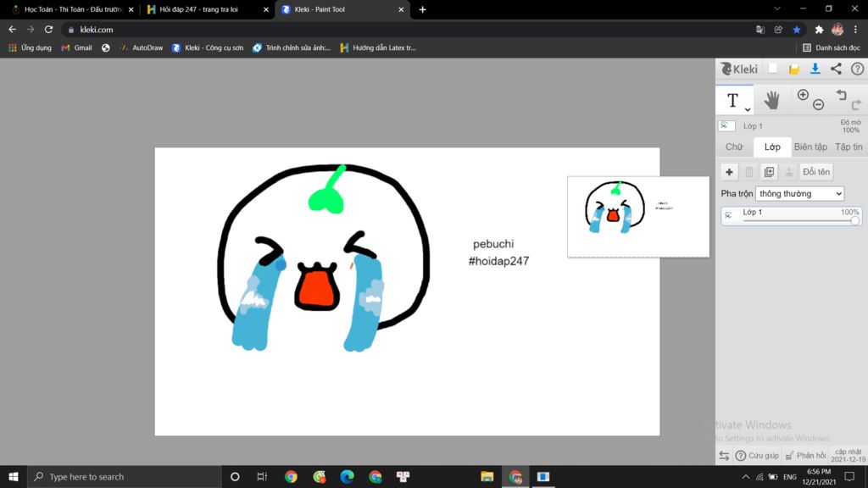Redo the undone action
This screenshot has width=868, height=488.
tap(857, 103)
